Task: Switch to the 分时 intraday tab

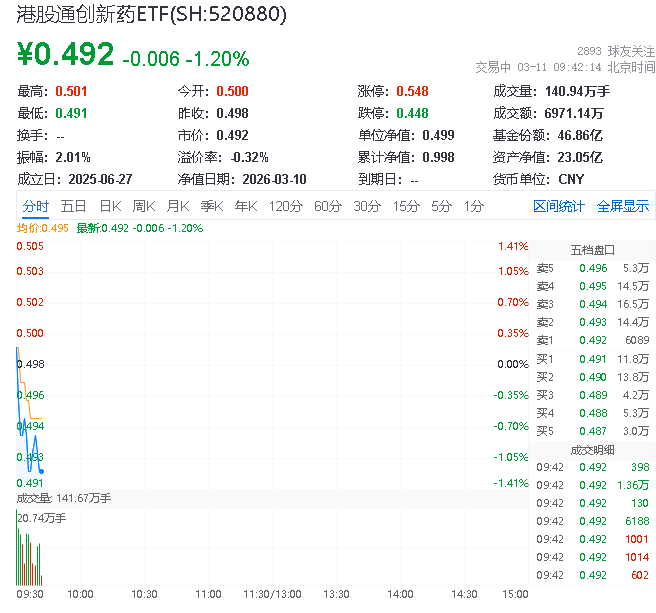Action: (35, 206)
